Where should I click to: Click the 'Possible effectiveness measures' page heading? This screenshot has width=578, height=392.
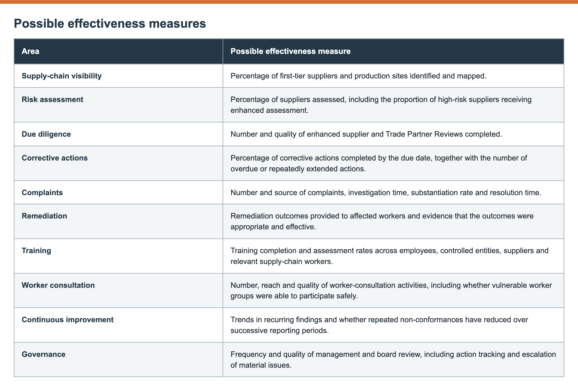tap(110, 24)
